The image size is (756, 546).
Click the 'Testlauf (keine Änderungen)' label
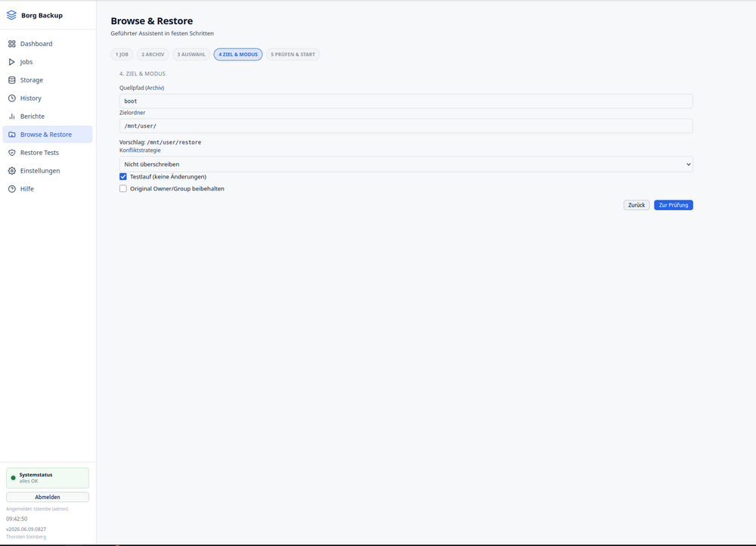click(169, 176)
